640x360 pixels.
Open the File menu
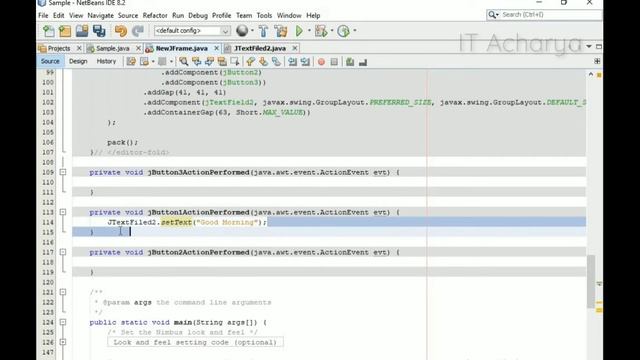pos(43,16)
